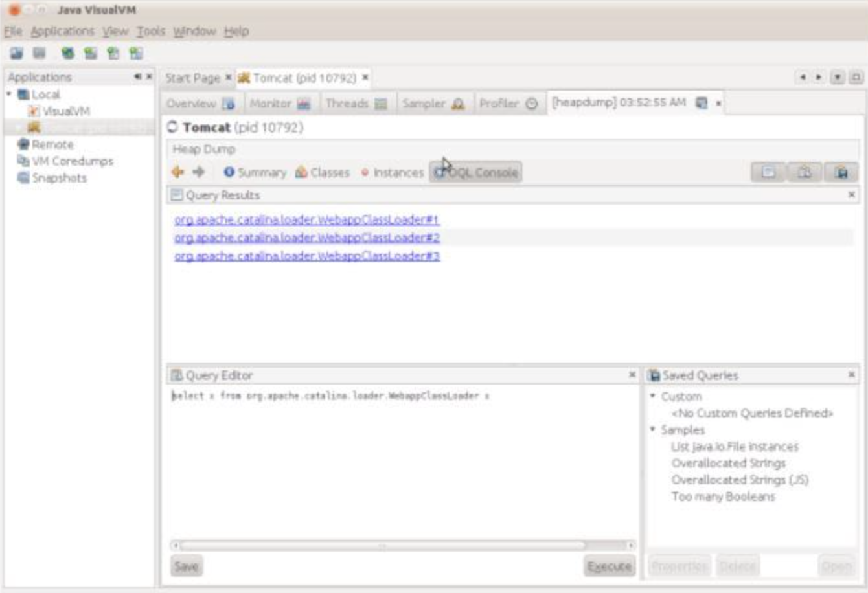Maximize the document window area icon

click(x=856, y=77)
